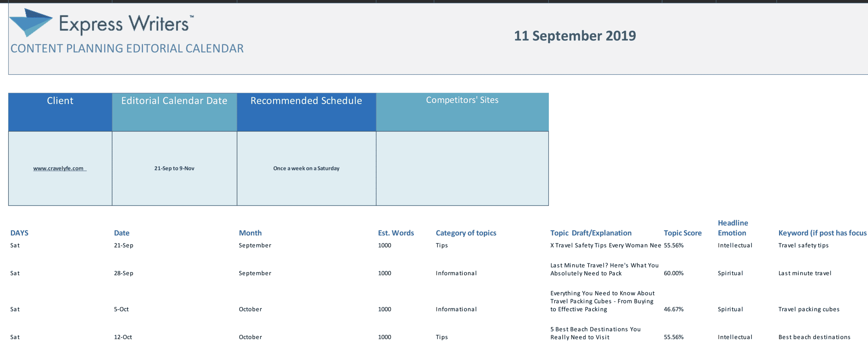Select the Last minute travel keyword cell
Viewport: 868px width, 350px height.
click(x=805, y=273)
